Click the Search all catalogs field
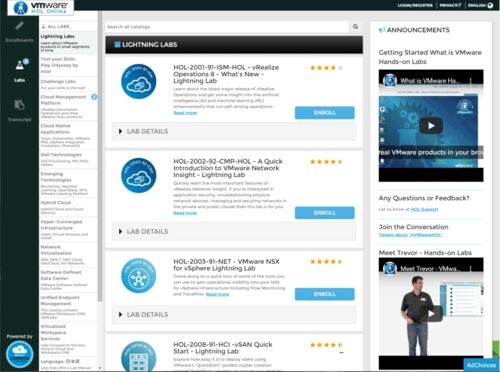Image resolution: width=500 pixels, height=372 pixels. click(x=227, y=27)
